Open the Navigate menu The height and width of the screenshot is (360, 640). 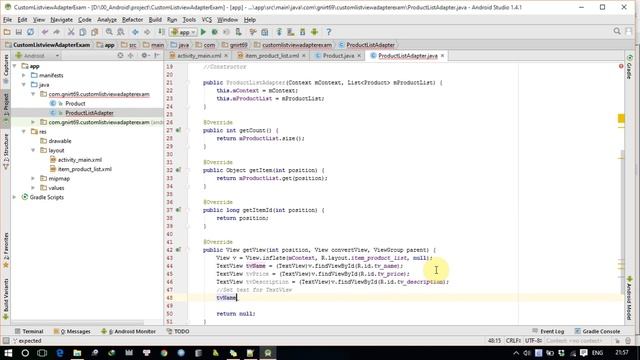61,20
